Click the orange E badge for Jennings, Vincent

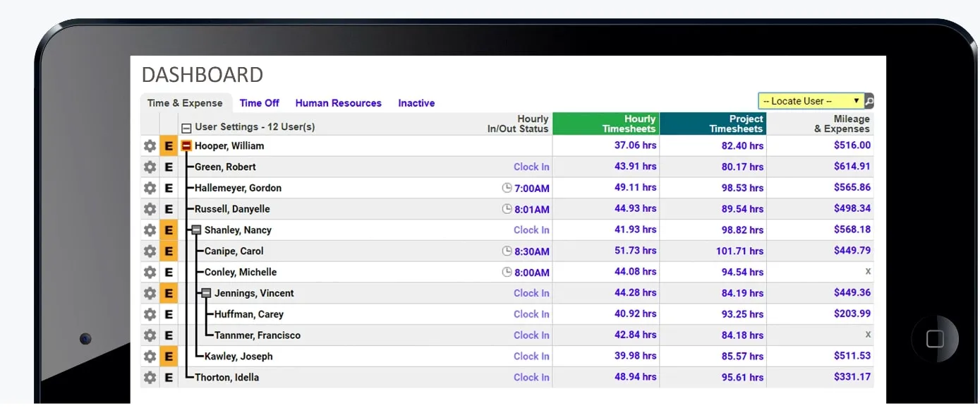169,293
